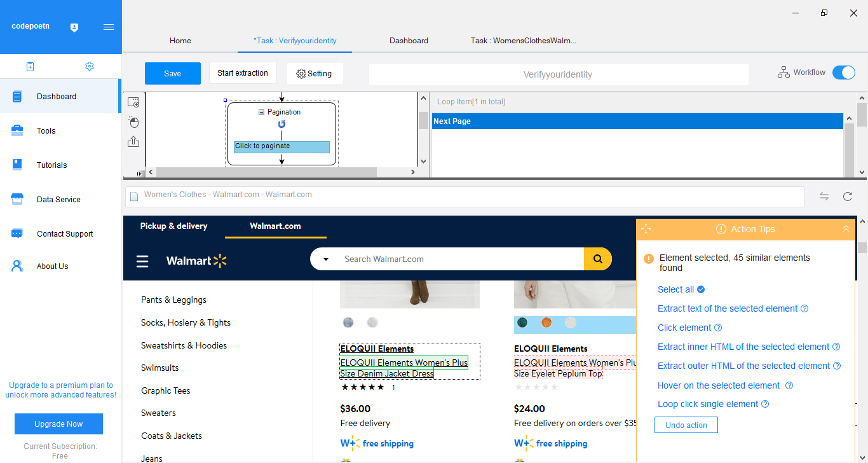868x463 pixels.
Task: Open the task Setting button
Action: pyautogui.click(x=315, y=74)
